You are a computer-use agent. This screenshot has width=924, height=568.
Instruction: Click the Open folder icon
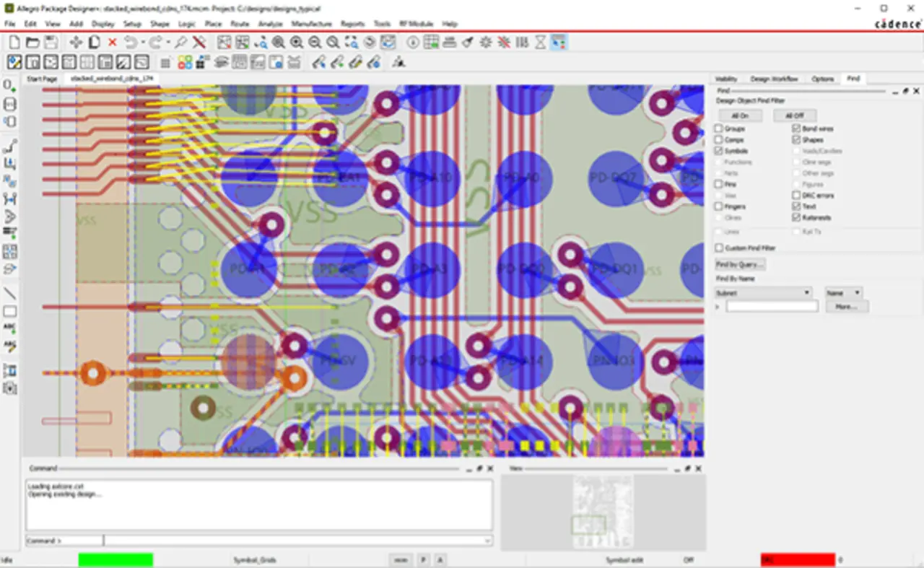pos(32,43)
